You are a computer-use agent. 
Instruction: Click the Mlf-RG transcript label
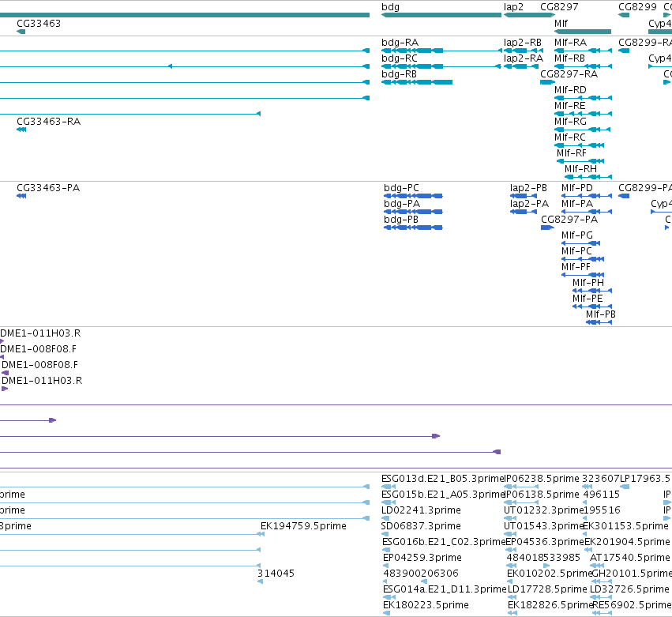click(x=570, y=122)
